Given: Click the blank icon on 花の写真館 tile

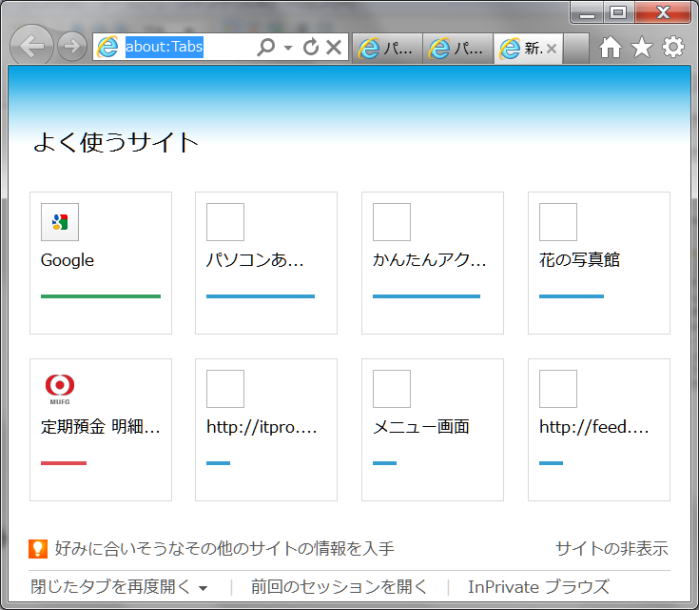Looking at the screenshot, I should 558,222.
